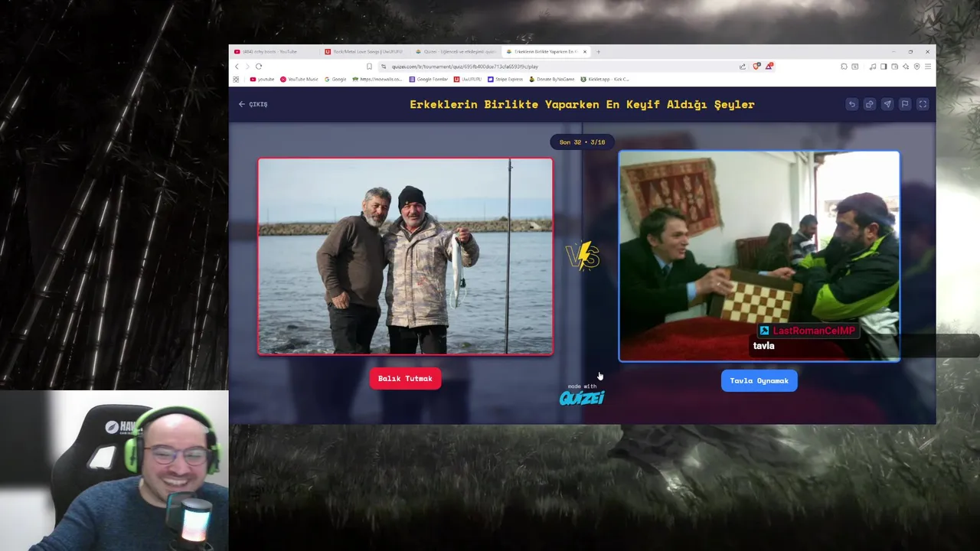Open a new browser tab
The image size is (980, 551).
click(598, 51)
